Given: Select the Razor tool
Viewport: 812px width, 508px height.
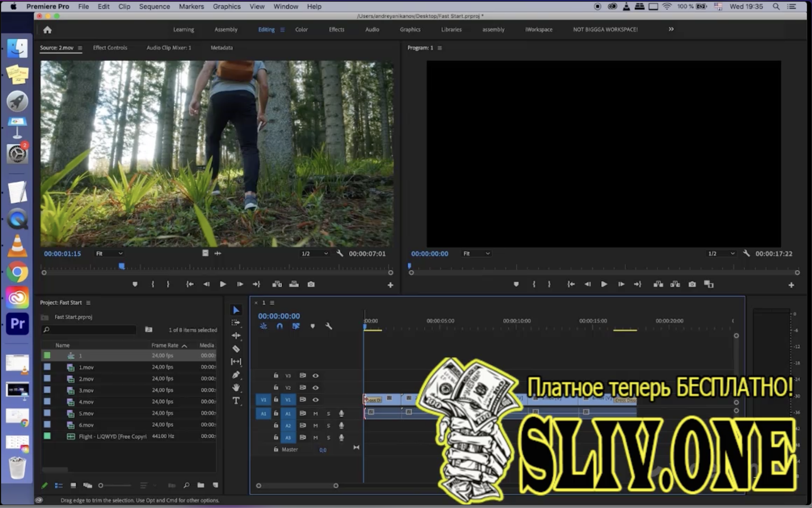Looking at the screenshot, I should click(x=236, y=349).
